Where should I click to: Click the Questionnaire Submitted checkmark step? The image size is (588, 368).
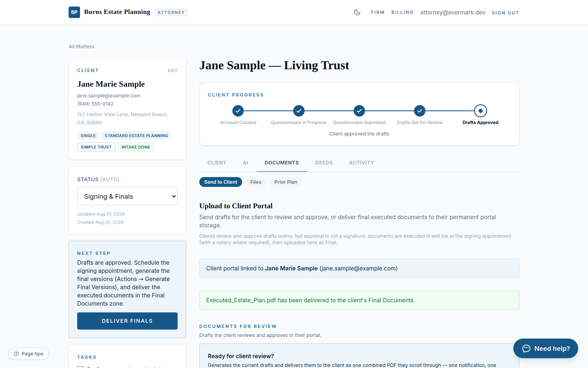(x=359, y=111)
